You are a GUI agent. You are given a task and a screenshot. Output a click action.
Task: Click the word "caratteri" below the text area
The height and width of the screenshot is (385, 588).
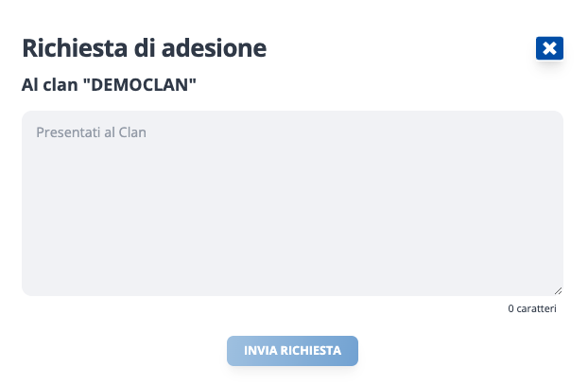[x=536, y=308]
